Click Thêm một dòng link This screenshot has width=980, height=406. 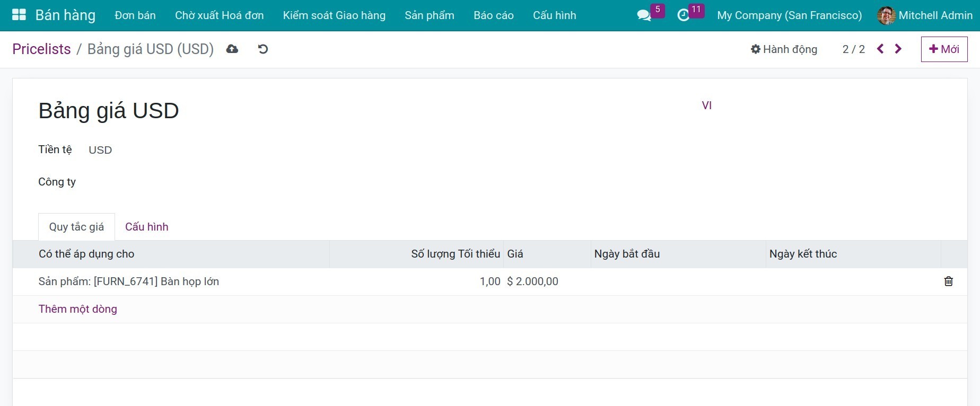pos(78,309)
